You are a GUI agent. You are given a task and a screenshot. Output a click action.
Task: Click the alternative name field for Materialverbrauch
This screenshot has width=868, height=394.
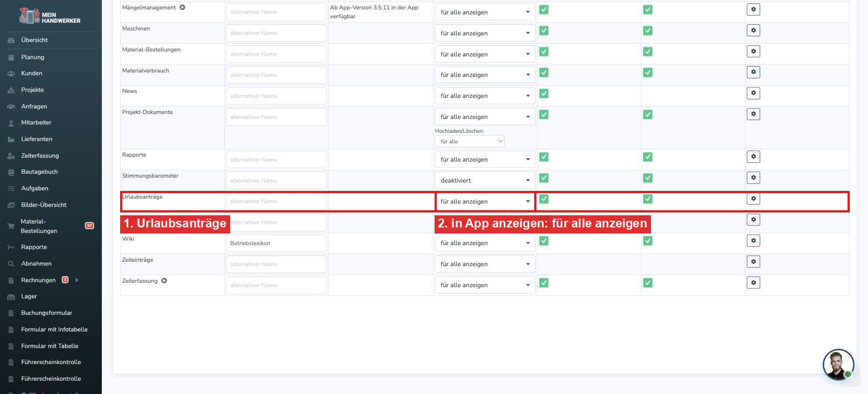(x=276, y=75)
